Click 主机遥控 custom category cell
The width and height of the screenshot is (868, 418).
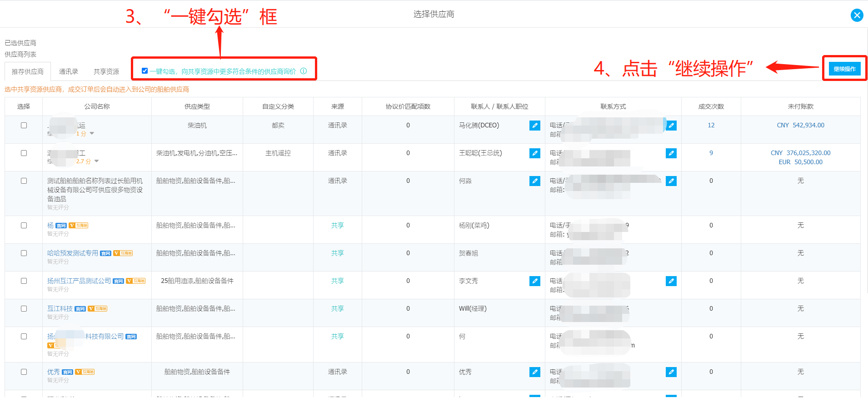[x=278, y=153]
